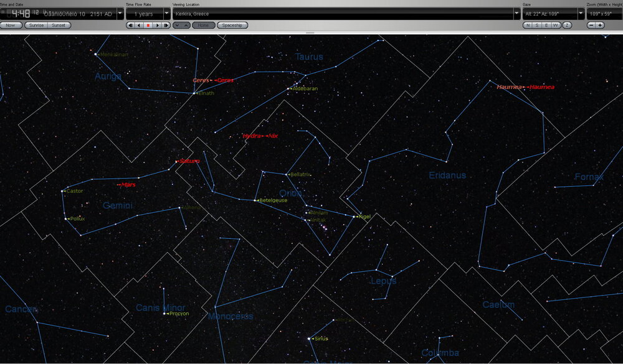
Task: Expand the Gaze dropdown arrow
Action: [x=580, y=14]
